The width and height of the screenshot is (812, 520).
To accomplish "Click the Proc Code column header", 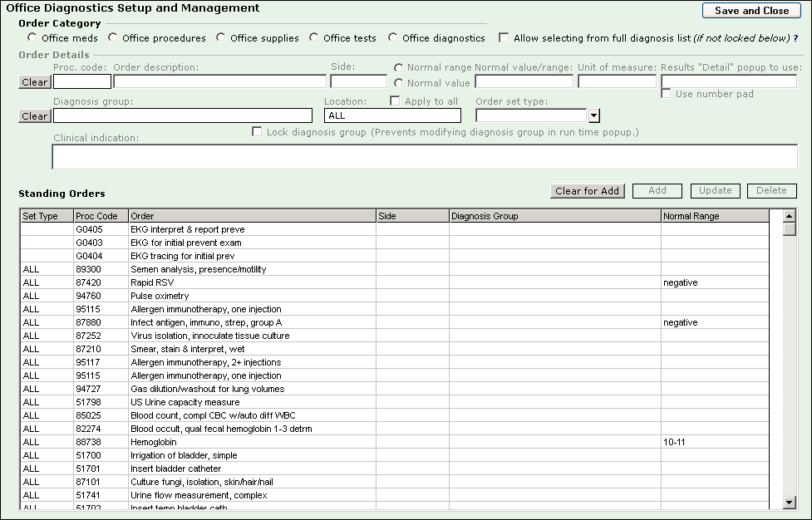I will [101, 216].
